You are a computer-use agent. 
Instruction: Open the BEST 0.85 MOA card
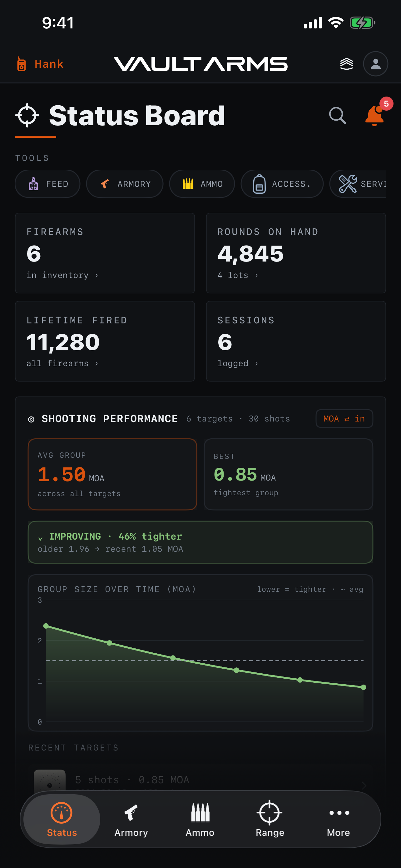289,474
